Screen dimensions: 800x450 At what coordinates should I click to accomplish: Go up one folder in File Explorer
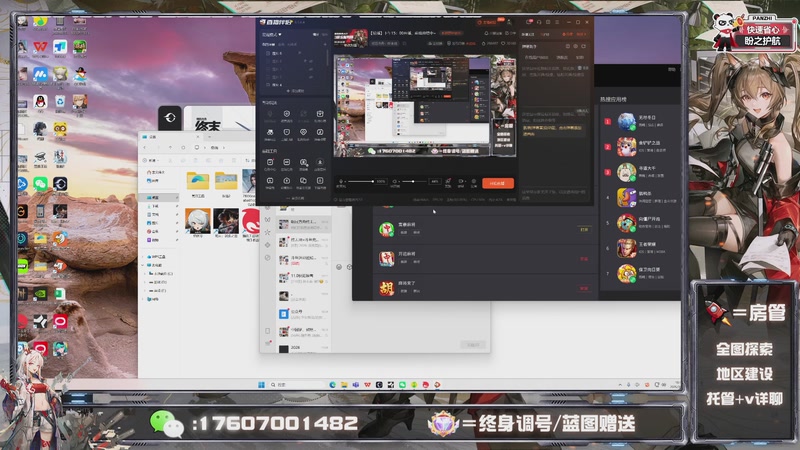click(170, 147)
